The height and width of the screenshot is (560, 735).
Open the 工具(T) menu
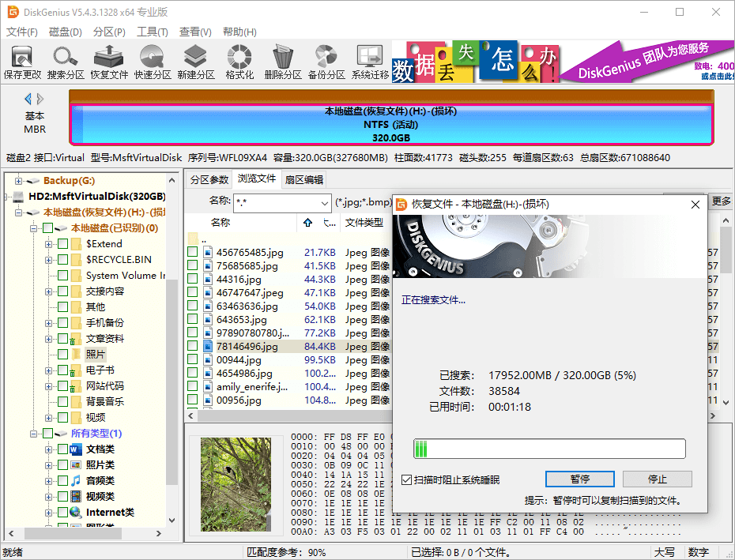153,32
